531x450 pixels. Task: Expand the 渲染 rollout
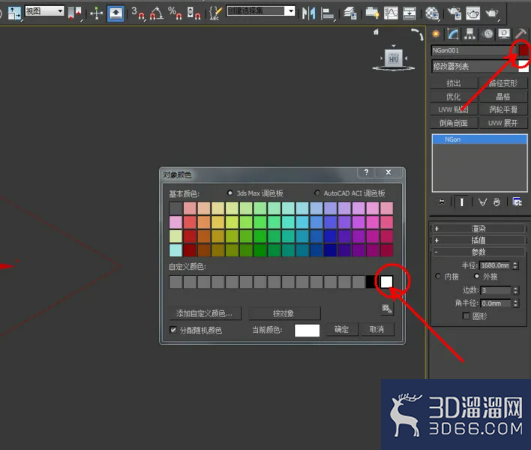[x=478, y=229]
